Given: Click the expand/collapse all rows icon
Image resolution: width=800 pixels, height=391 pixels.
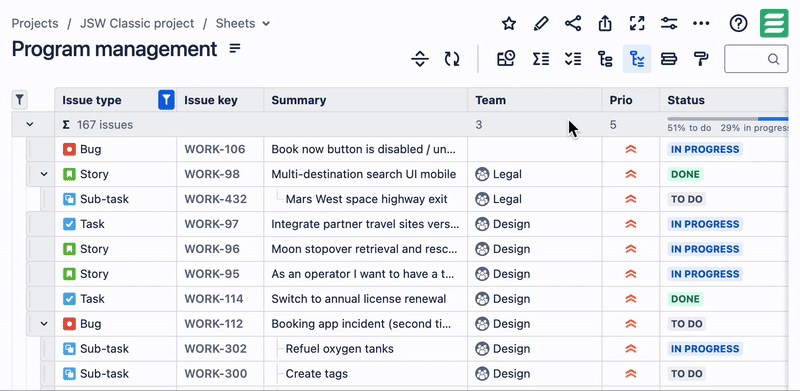Looking at the screenshot, I should point(419,59).
